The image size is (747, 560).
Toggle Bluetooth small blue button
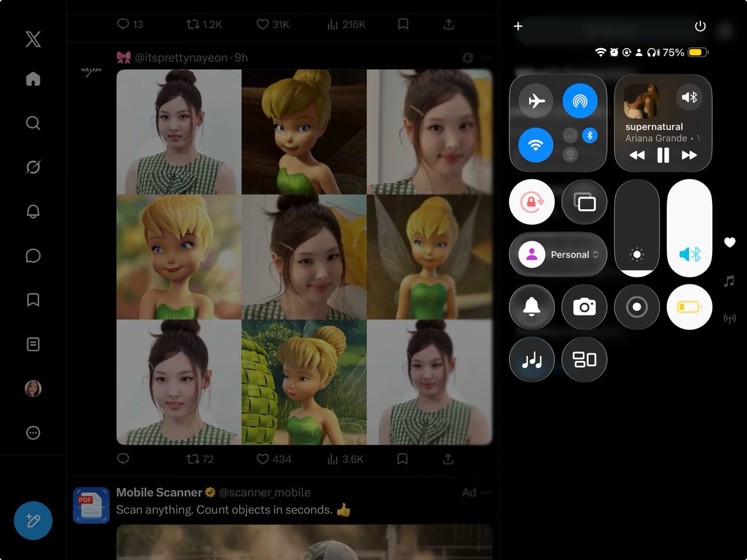[x=590, y=135]
